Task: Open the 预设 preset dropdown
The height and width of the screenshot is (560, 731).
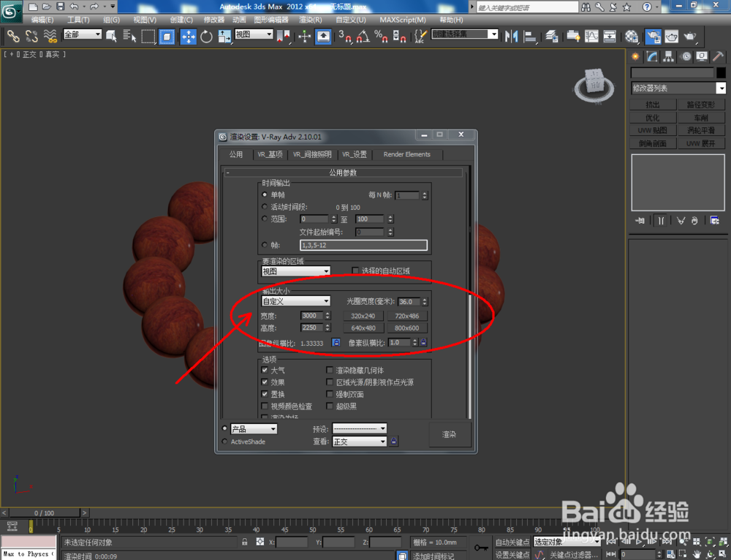Action: coord(359,428)
